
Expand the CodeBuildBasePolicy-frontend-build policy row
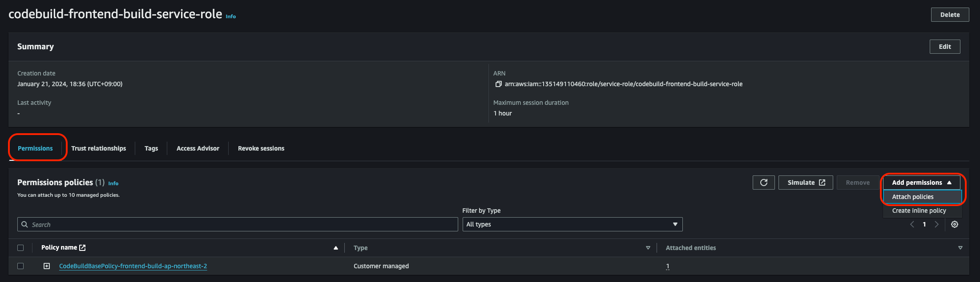(47, 266)
